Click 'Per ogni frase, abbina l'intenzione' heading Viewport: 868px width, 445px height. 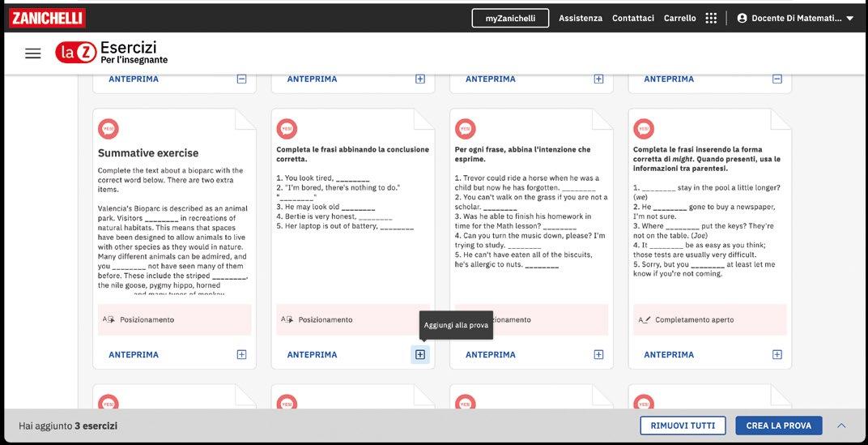point(522,154)
